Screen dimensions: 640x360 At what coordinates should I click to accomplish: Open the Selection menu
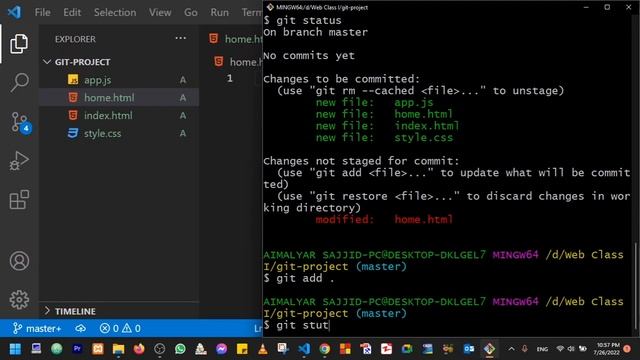115,12
